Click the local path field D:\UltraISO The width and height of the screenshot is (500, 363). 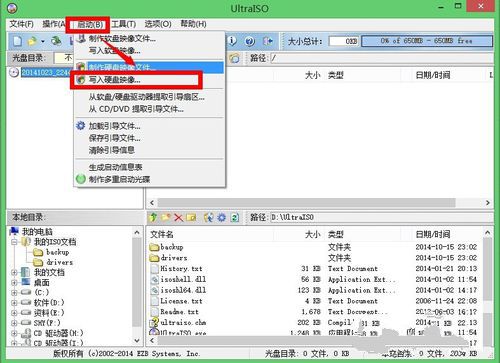point(381,218)
